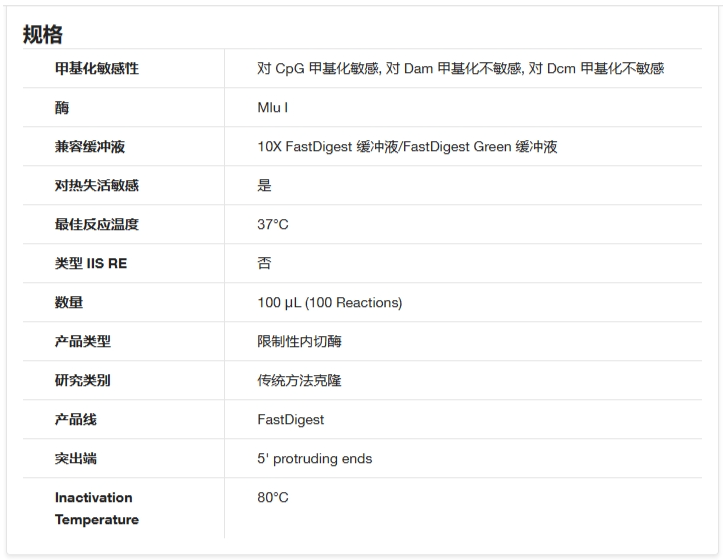The image size is (725, 560).
Task: Click the 兼容缓冲液 row label
Action: (x=89, y=147)
